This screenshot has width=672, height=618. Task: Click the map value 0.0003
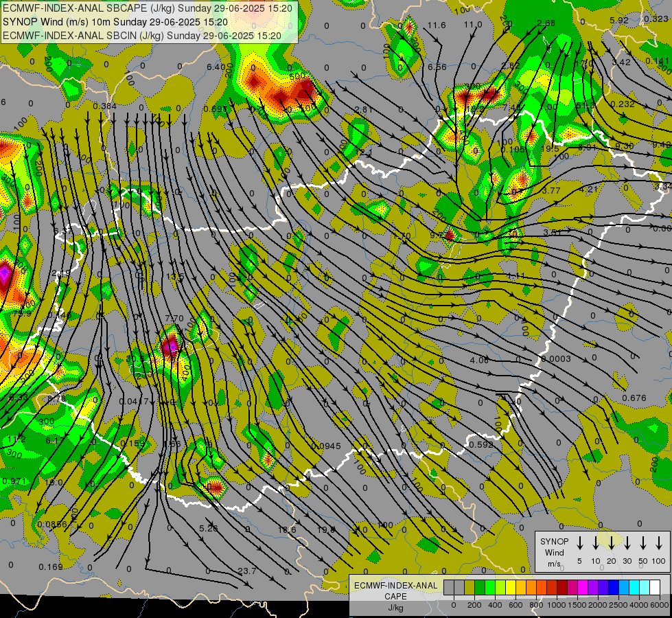(556, 359)
